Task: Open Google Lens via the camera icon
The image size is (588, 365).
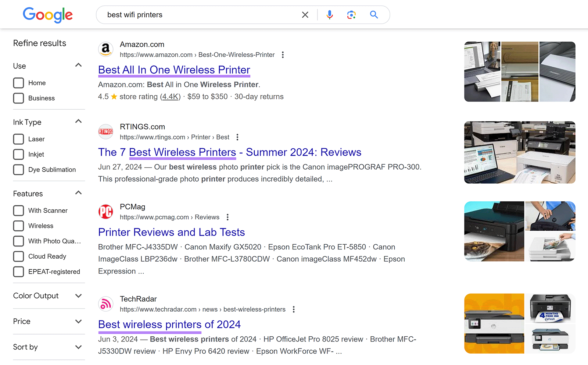Action: (351, 14)
